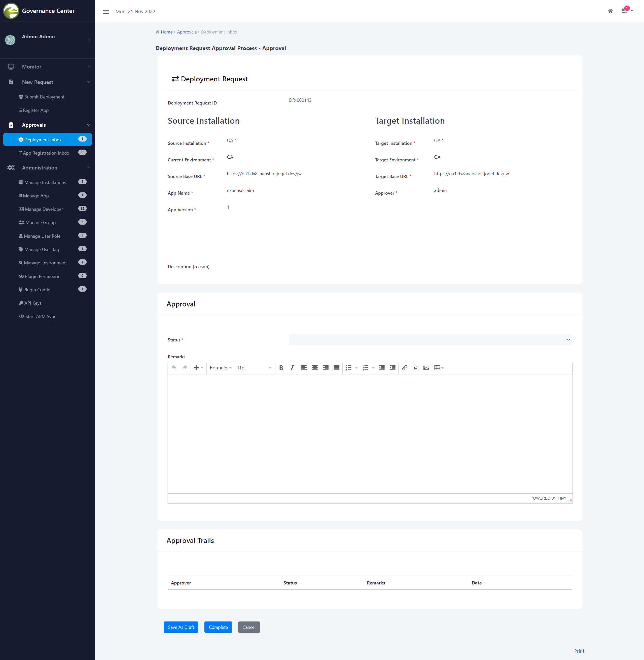
Task: Open the Status dropdown
Action: click(430, 339)
